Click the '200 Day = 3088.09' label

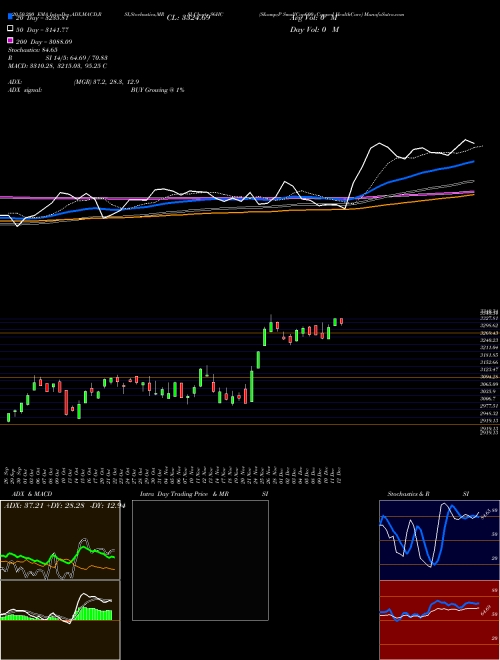pos(44,42)
